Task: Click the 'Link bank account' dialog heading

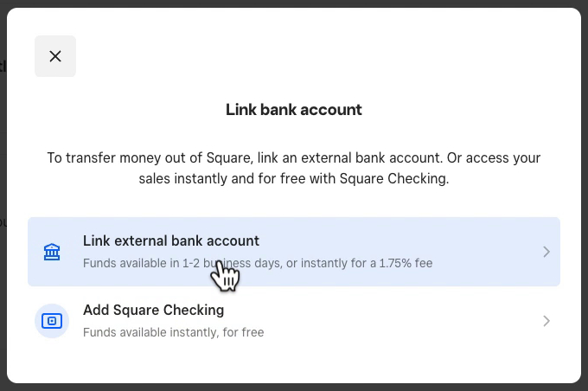Action: pyautogui.click(x=294, y=110)
